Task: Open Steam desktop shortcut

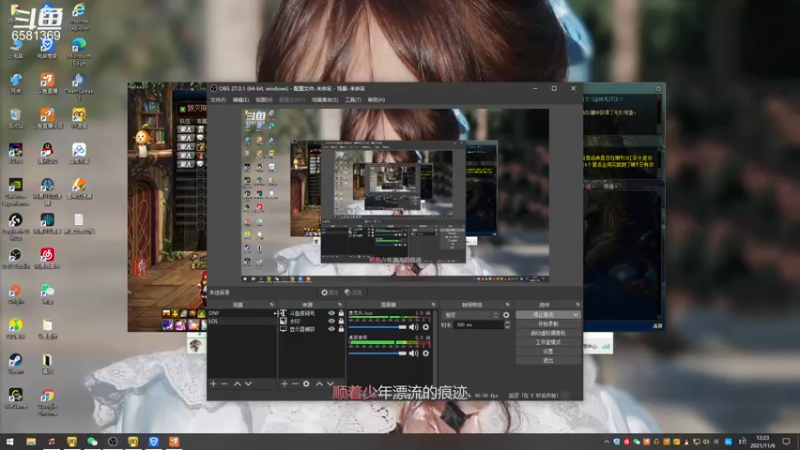Action: coord(16,363)
